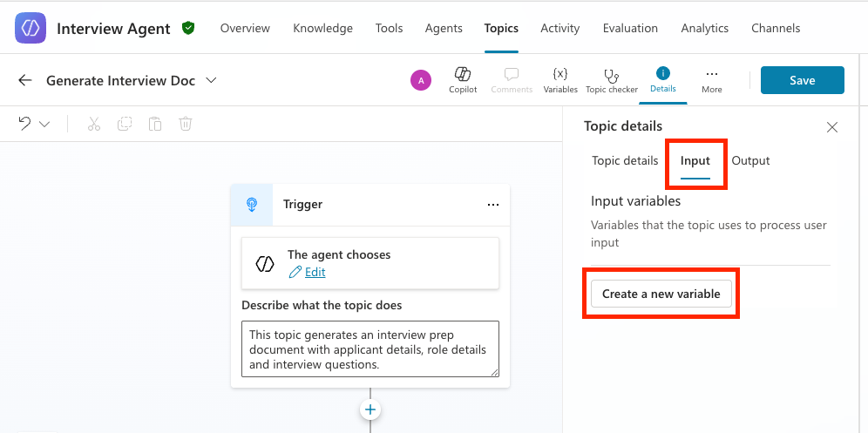Add a node with plus button
Viewport: 868px width, 433px height.
click(370, 409)
